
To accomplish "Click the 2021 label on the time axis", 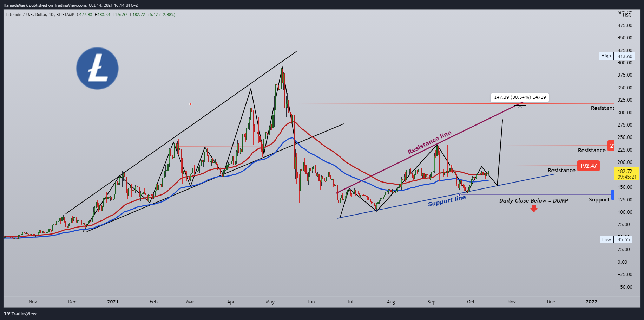I will (x=113, y=302).
